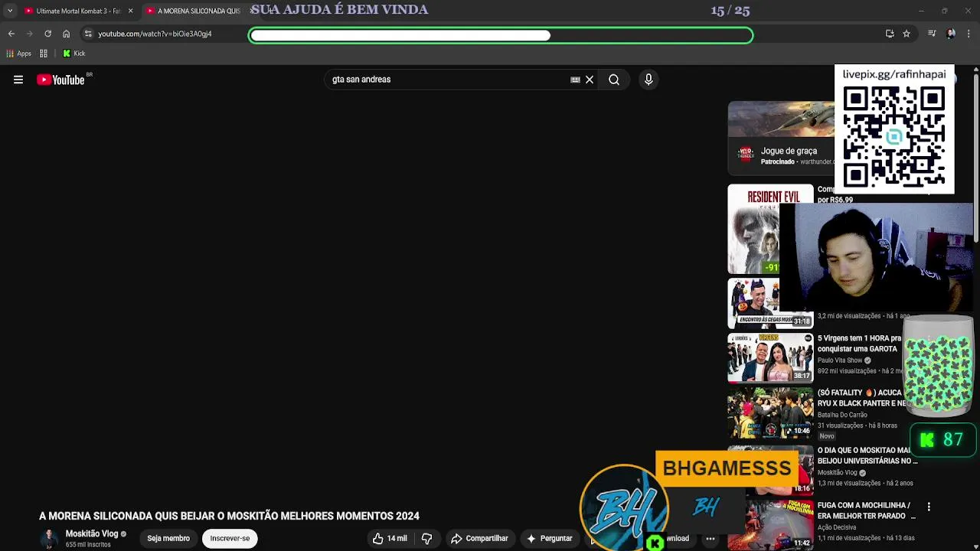Viewport: 980px width, 551px height.
Task: Click the browser back arrow
Action: tap(11, 34)
